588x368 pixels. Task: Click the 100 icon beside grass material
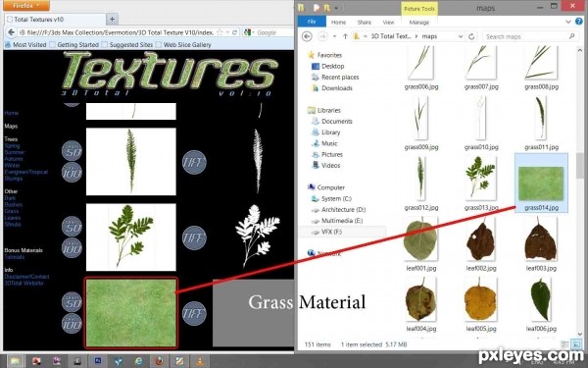click(x=72, y=324)
